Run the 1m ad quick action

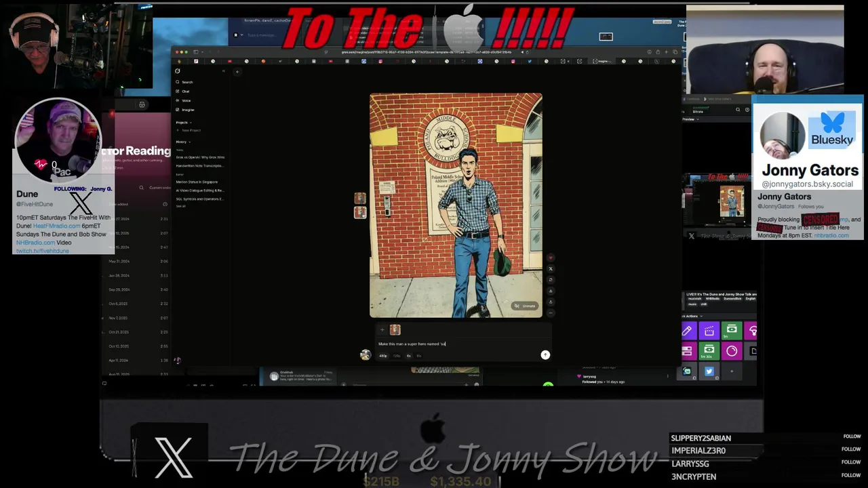coord(732,331)
